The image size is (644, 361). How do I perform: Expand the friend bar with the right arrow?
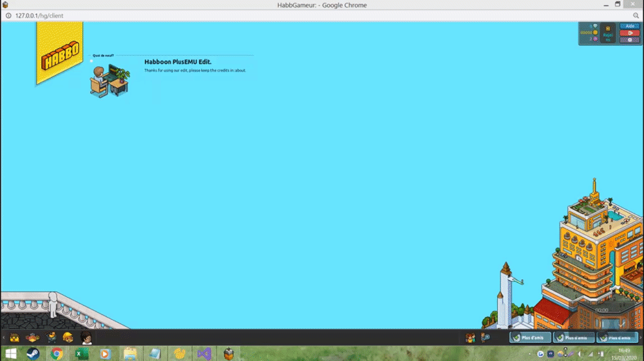click(x=640, y=338)
